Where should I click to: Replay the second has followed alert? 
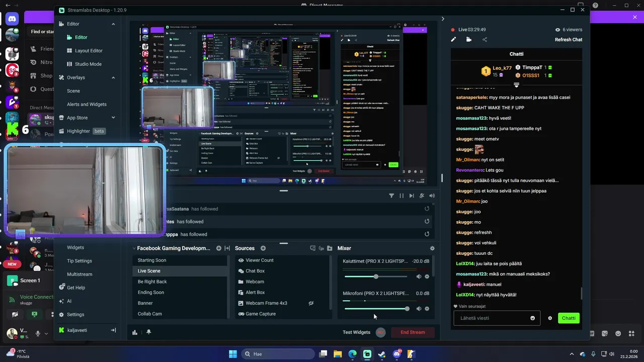[x=427, y=221]
